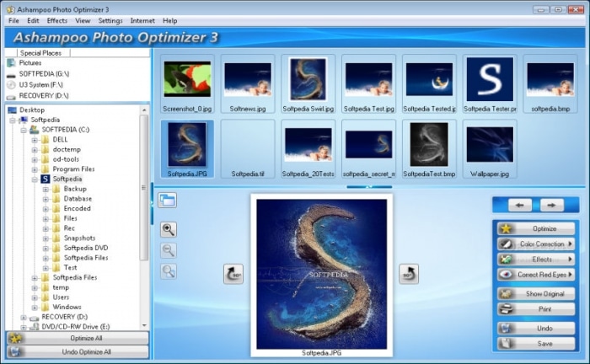Viewport: 590px width, 364px height.
Task: Open the Correct Red Eyes submenu
Action: click(536, 275)
